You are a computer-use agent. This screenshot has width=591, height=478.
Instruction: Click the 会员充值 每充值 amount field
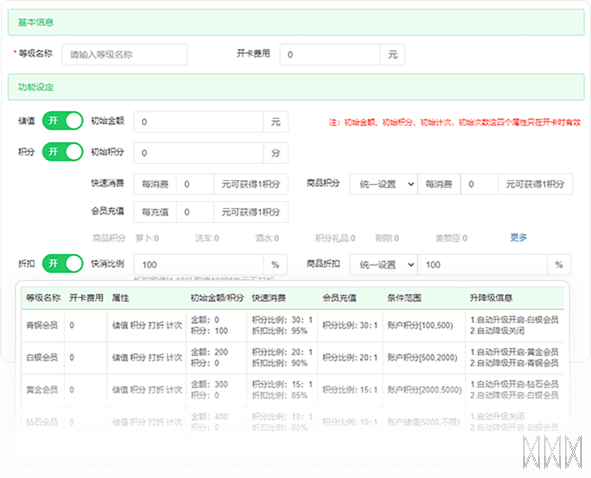coord(195,212)
